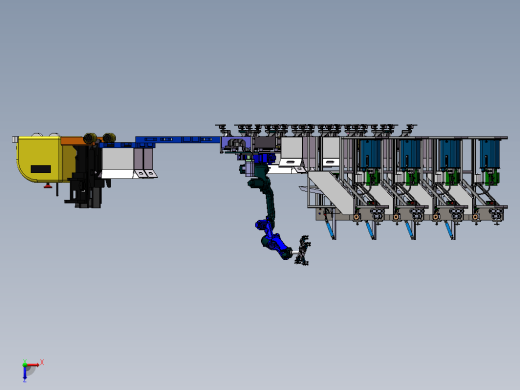
Task: Select the long blue horizontal beam
Action: click(178, 139)
